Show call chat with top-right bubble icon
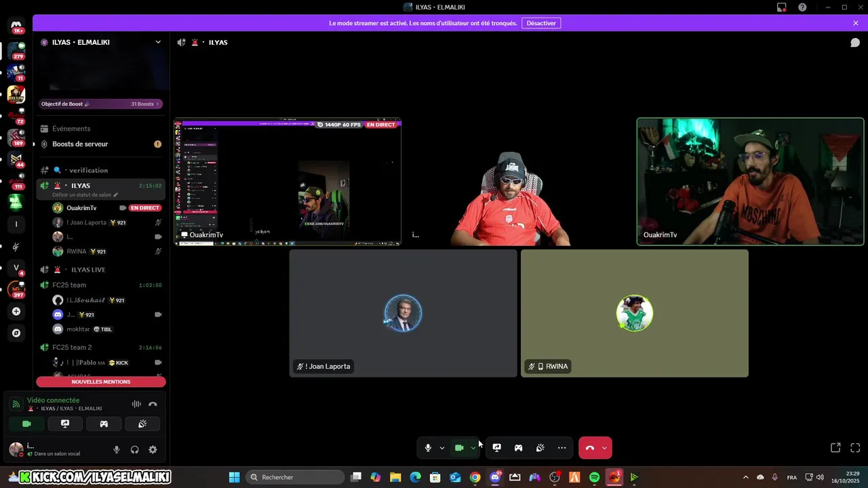 pyautogui.click(x=855, y=42)
